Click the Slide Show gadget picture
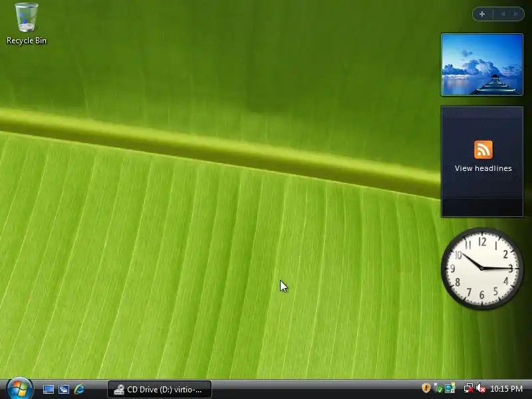 [481, 65]
